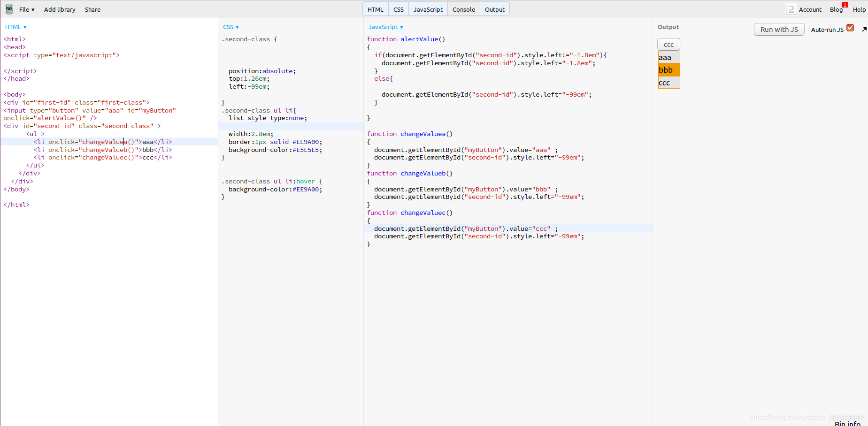This screenshot has width=868, height=426.
Task: Click the '<li onclick="changeValueb()">' HTML line
Action: tap(103, 150)
